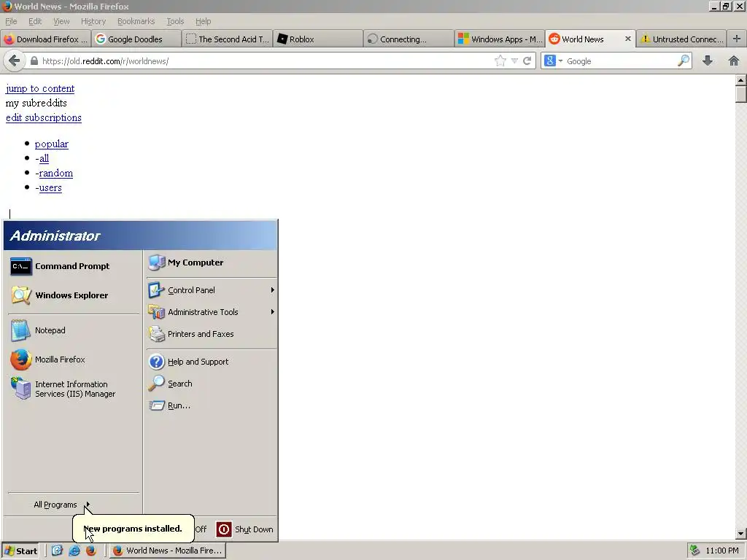The width and height of the screenshot is (747, 560).
Task: Launch Firefox from quick launch
Action: (91, 551)
